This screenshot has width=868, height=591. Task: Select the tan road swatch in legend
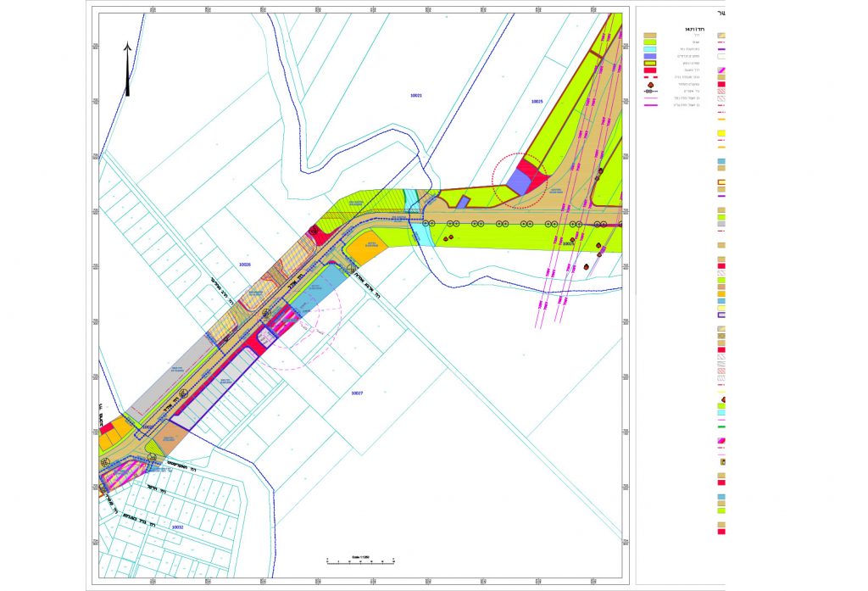[651, 35]
